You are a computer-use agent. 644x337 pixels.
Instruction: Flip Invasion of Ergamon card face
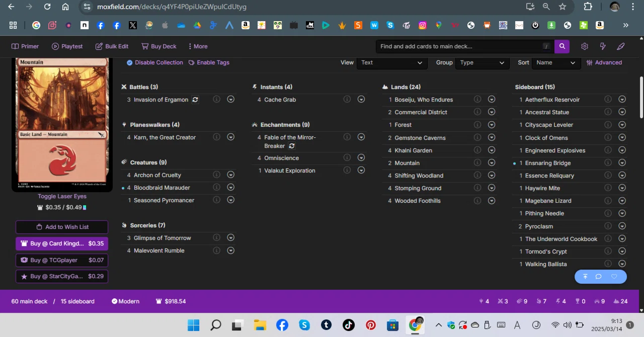click(195, 100)
